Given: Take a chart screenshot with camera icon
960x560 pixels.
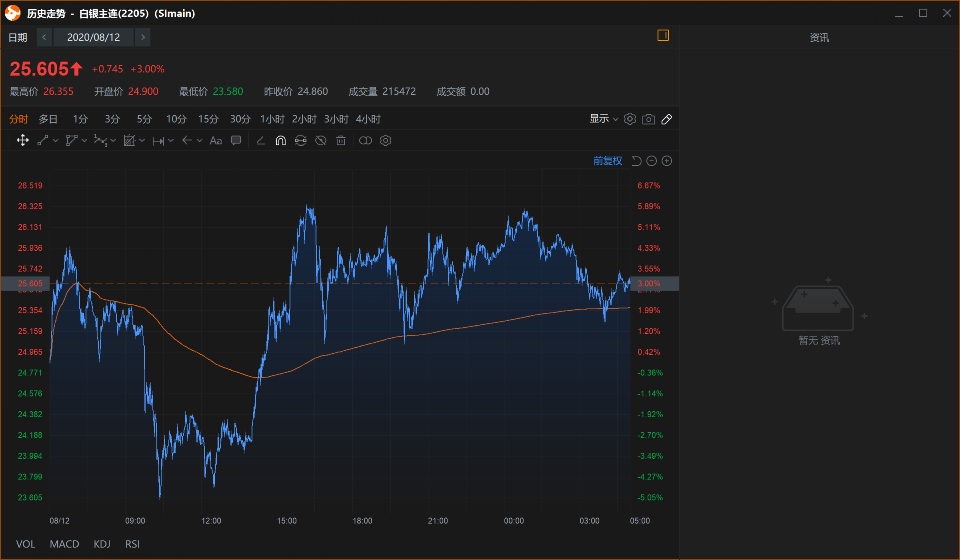Looking at the screenshot, I should click(648, 119).
